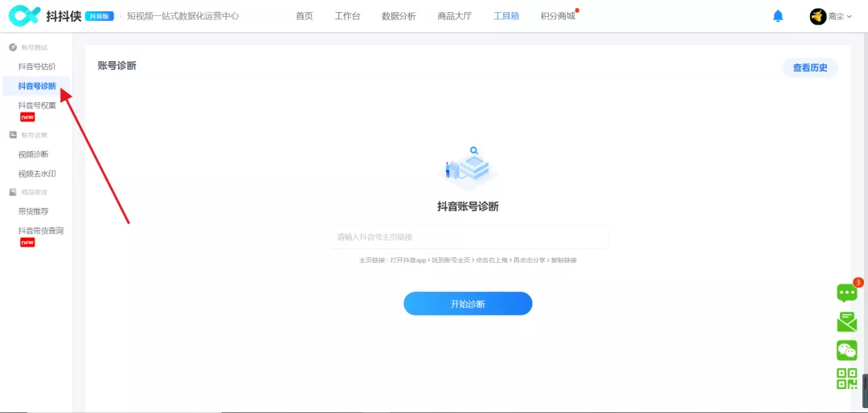Click the green envelope message icon
Screen dimensions: 868x413
coord(846,322)
